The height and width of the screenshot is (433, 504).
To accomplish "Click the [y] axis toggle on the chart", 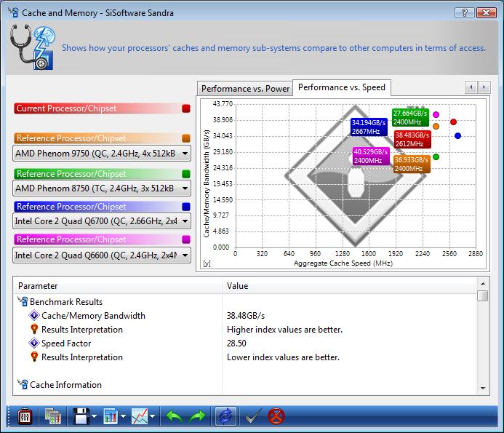I will tap(207, 263).
